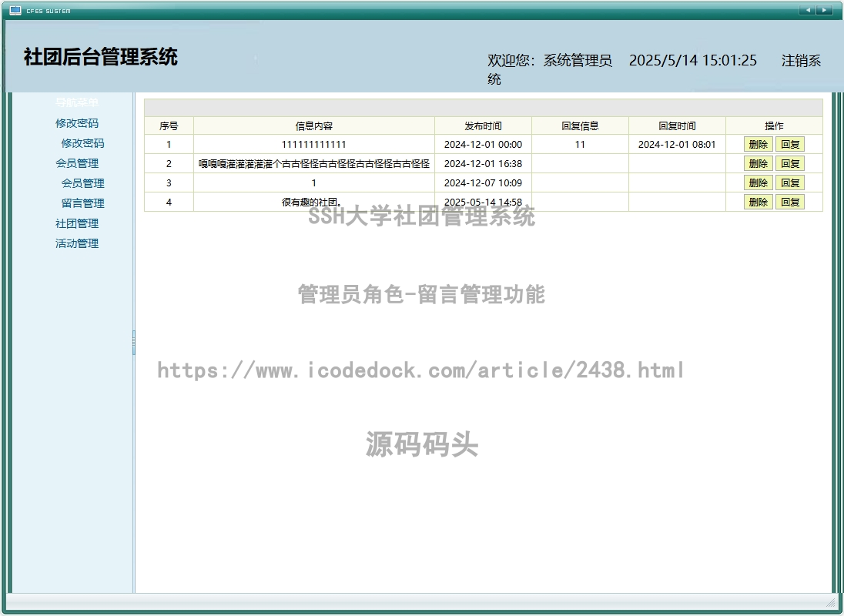Click the 欢迎您：系统管理员 greeting

550,60
